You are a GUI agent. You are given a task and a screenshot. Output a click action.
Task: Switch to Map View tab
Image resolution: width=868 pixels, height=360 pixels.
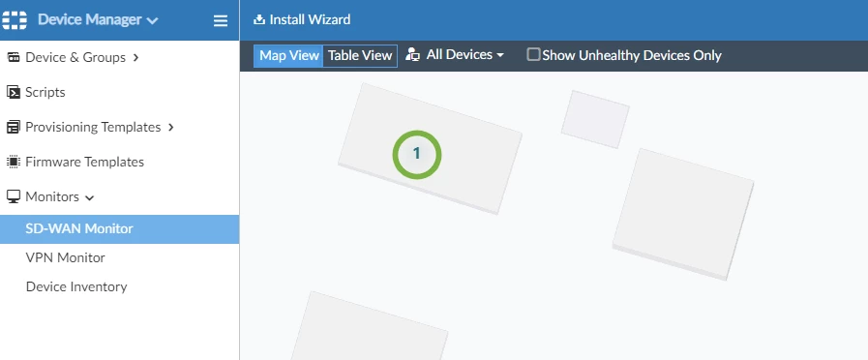coord(288,55)
